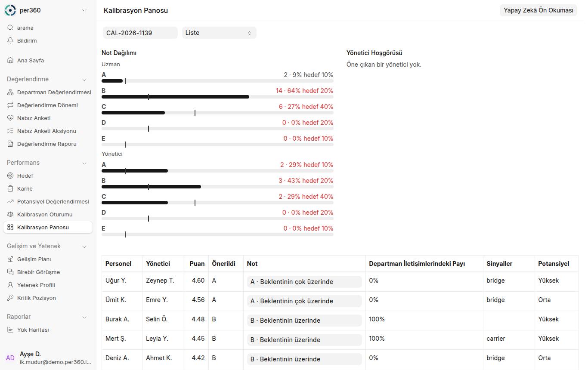Open the Kritik Pozisyon key icon

point(10,298)
